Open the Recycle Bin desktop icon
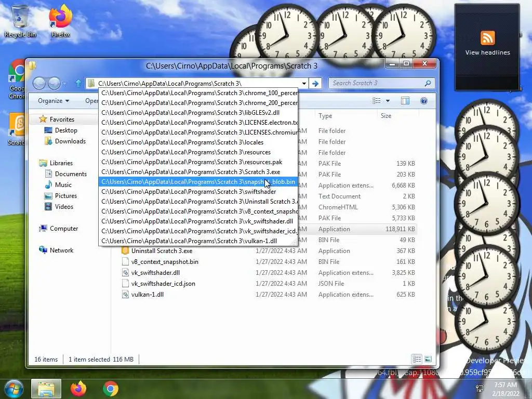This screenshot has height=399, width=532. point(20,21)
